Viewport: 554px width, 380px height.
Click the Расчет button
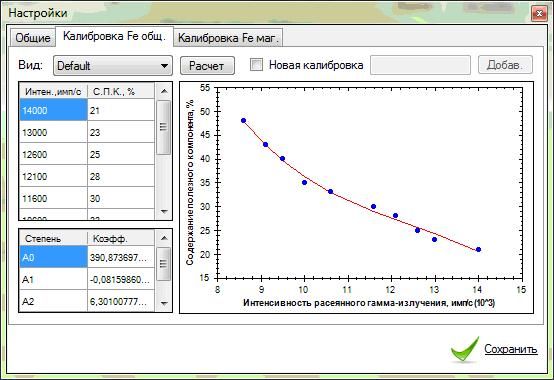point(207,66)
